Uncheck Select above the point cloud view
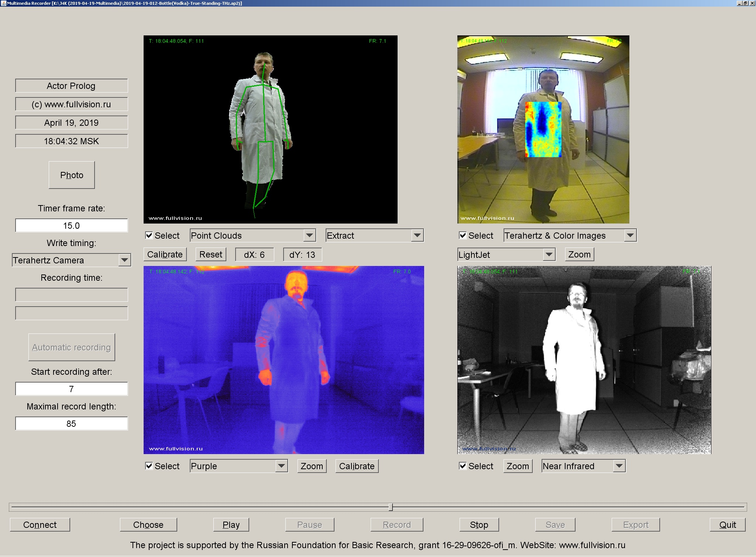Image resolution: width=756 pixels, height=557 pixels. click(x=149, y=235)
